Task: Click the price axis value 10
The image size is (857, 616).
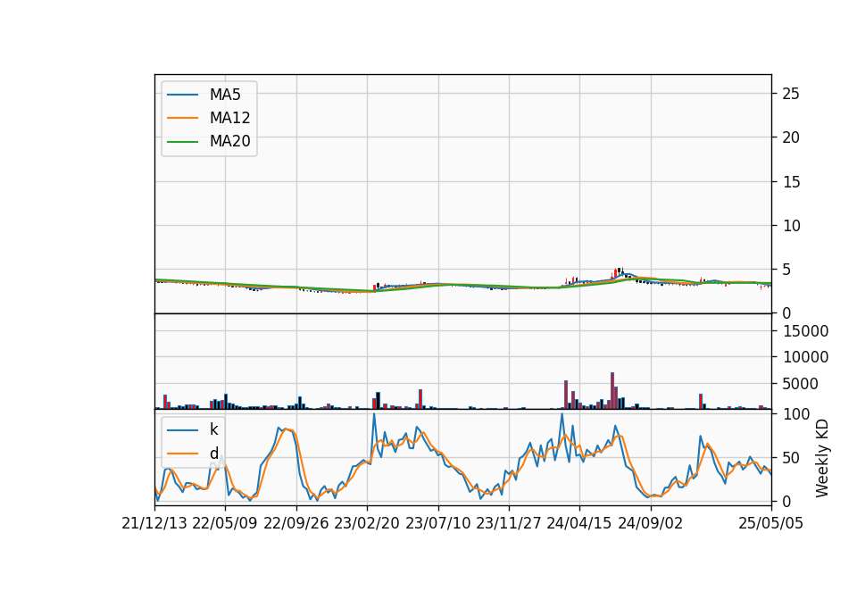Action: click(791, 226)
